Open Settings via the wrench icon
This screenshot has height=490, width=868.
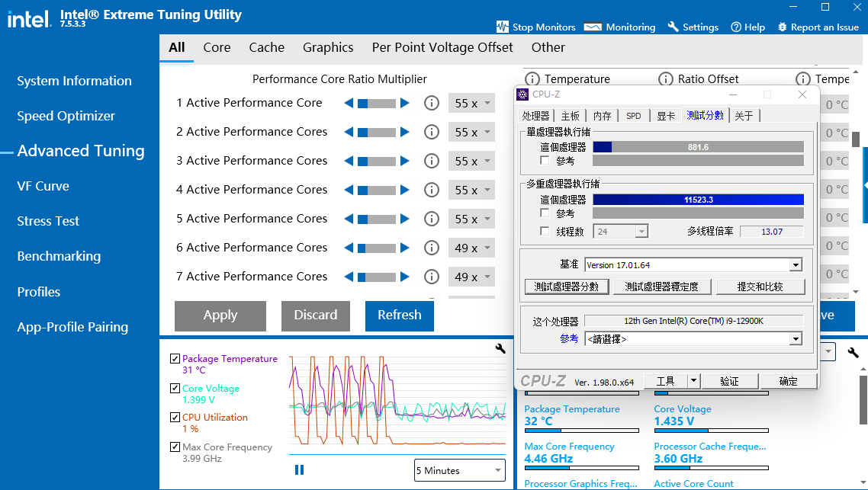pyautogui.click(x=673, y=27)
